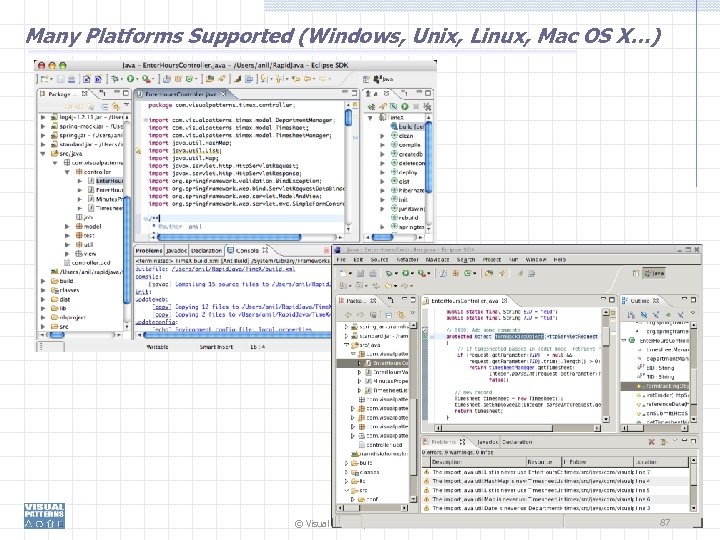Screen dimensions: 720x540
Task: Select createdb target in Mac Ant view
Action: [x=407, y=154]
